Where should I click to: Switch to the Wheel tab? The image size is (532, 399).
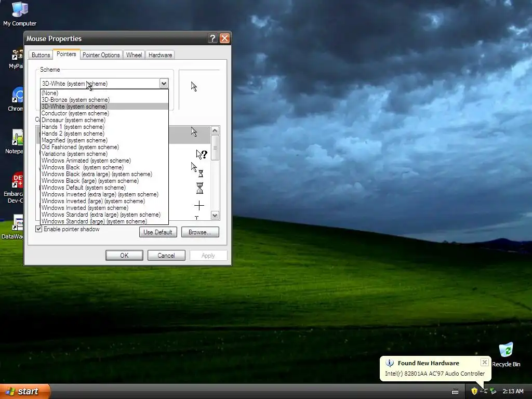coord(134,55)
